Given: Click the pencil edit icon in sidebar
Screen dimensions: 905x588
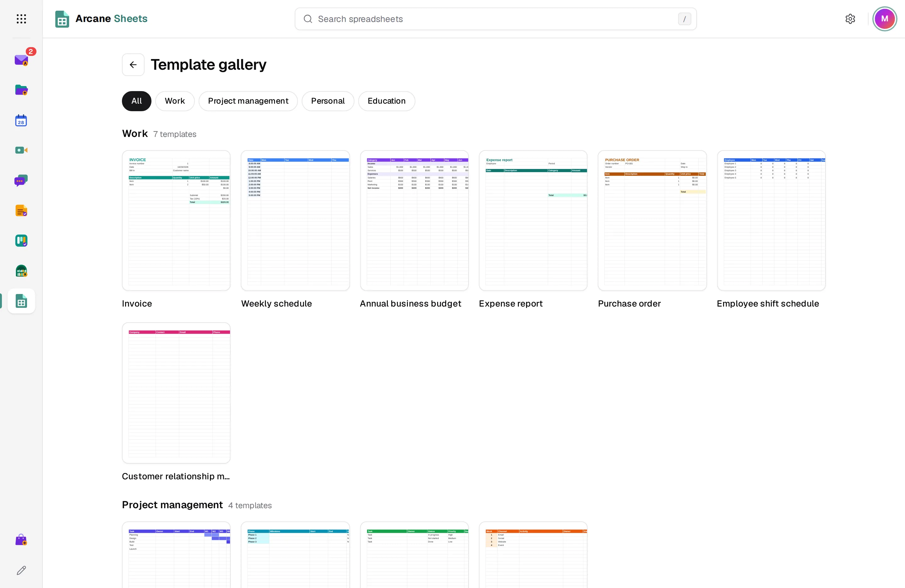Looking at the screenshot, I should (x=21, y=570).
